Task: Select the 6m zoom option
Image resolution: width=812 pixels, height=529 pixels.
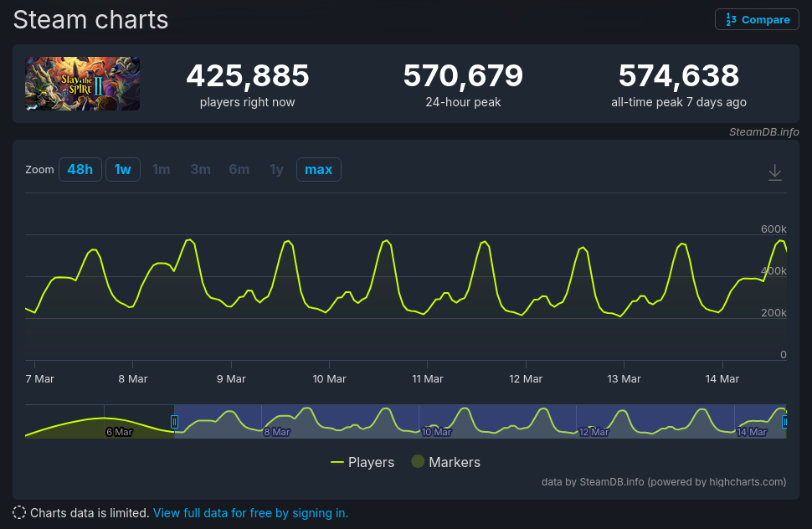Action: click(x=239, y=169)
